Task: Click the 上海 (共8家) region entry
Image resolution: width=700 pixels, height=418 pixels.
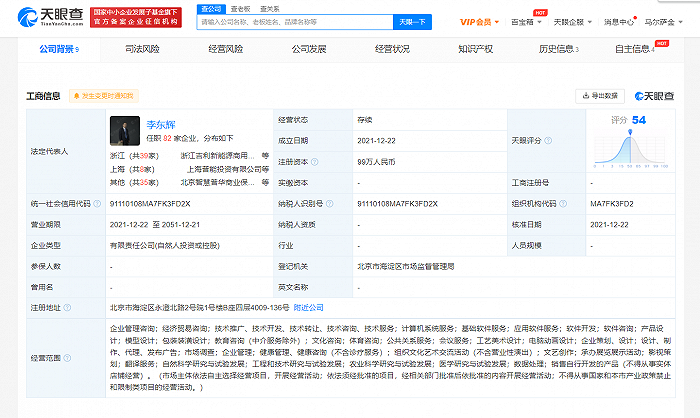Action: 132,169
